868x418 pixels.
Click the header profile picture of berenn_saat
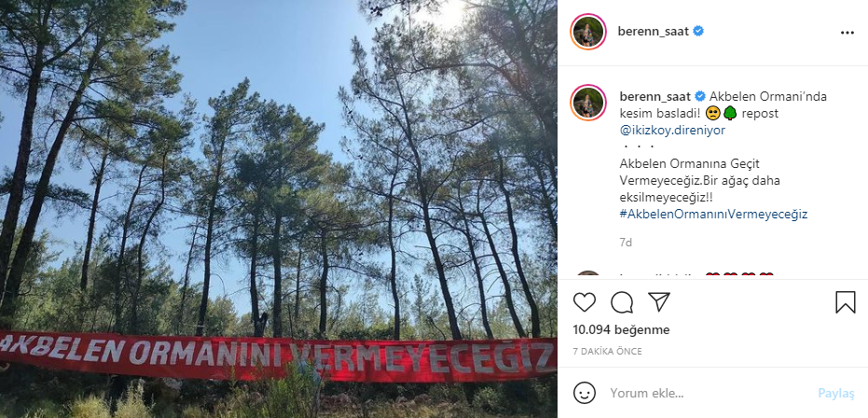(x=588, y=32)
